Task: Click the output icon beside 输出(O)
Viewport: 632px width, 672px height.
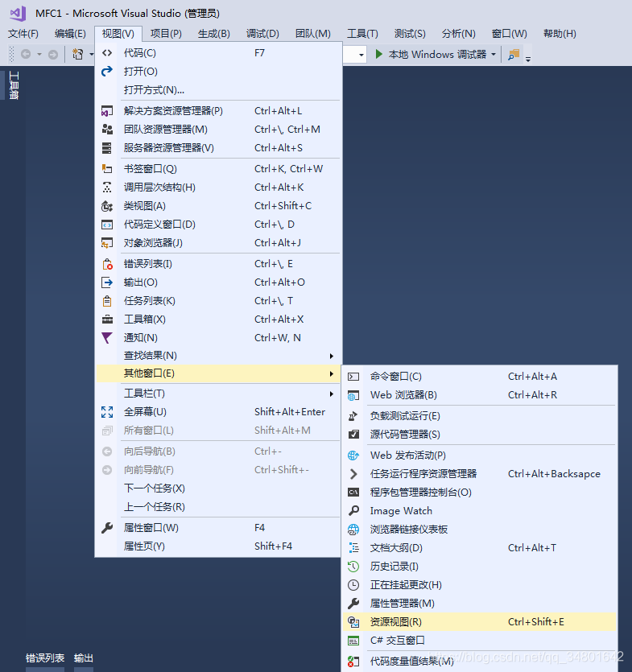Action: pos(107,282)
